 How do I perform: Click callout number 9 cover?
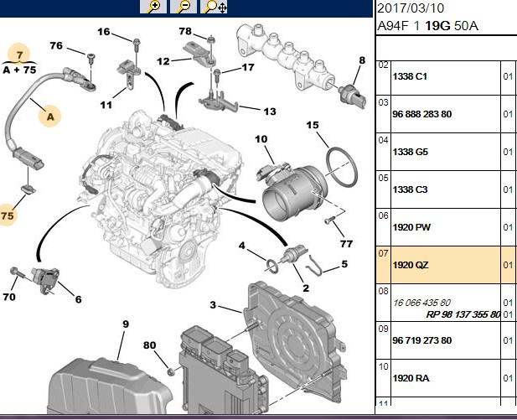click(x=126, y=324)
